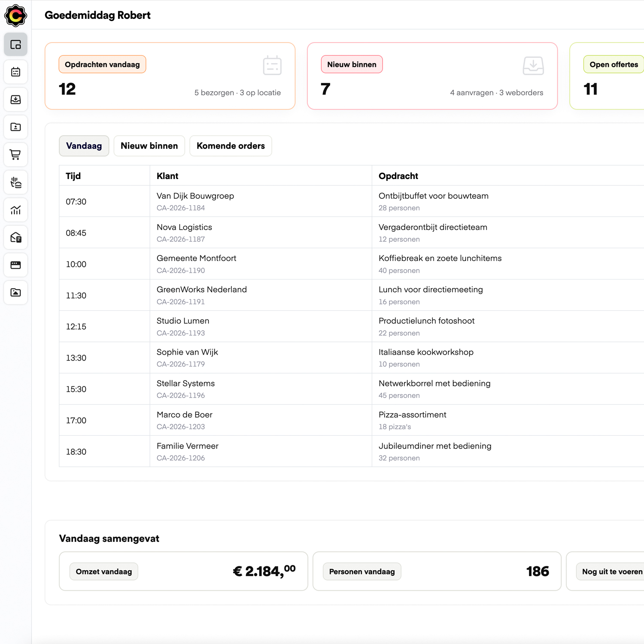
Task: Click Netwerkborrel met bediening assignment
Action: 434,383
